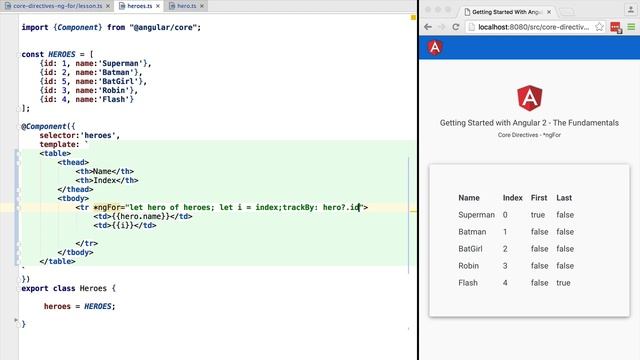This screenshot has height=360, width=640.
Task: Click the yellow inspection indicator in the editor
Action: pyautogui.click(x=413, y=18)
